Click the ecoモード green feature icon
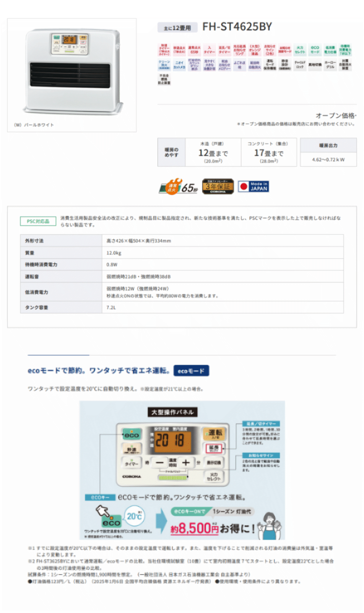Viewport: 364px width, 613px height. 315,50
